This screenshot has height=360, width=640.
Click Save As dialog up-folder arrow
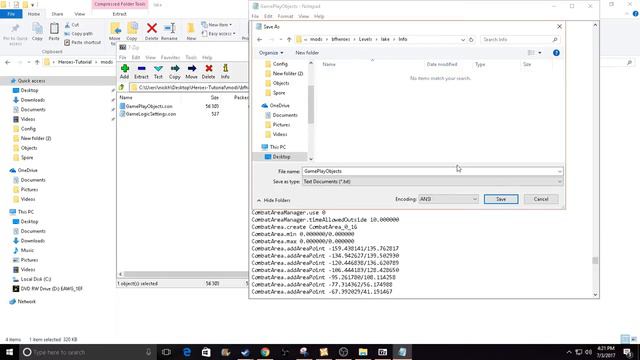point(289,40)
